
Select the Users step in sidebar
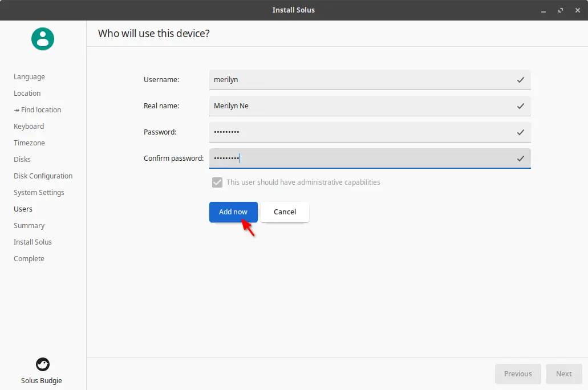[23, 209]
